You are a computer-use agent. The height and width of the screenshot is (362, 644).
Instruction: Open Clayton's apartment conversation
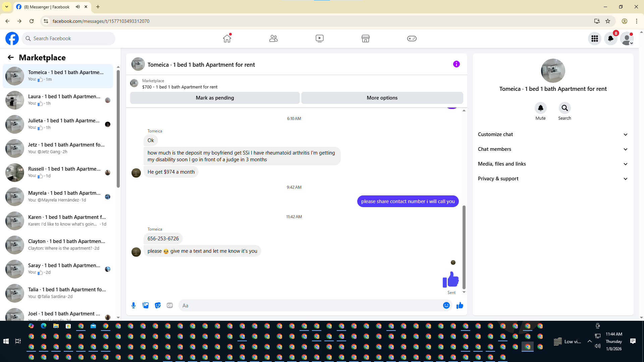[x=58, y=245]
